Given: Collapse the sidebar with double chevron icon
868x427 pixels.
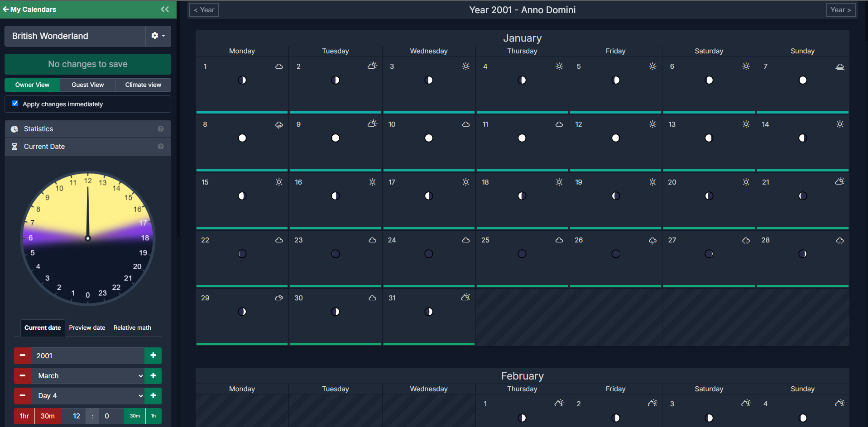Looking at the screenshot, I should tap(165, 9).
